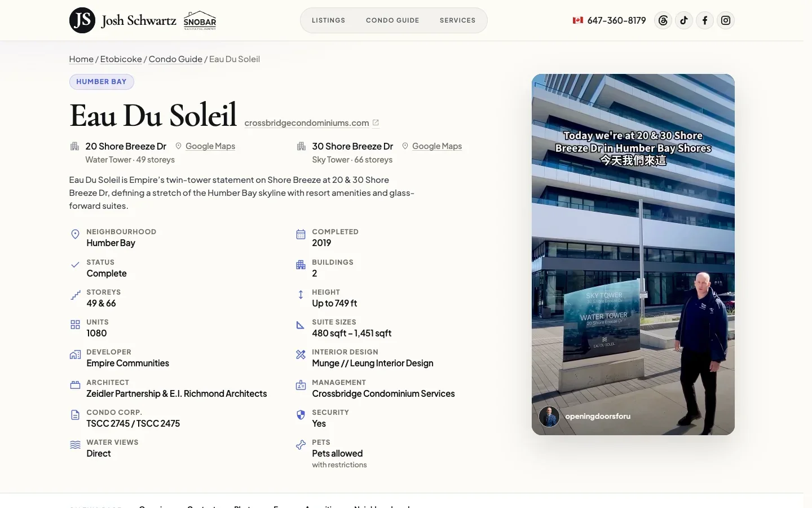The image size is (812, 508).
Task: Click Crossbridge Condominium Services text
Action: 383,394
